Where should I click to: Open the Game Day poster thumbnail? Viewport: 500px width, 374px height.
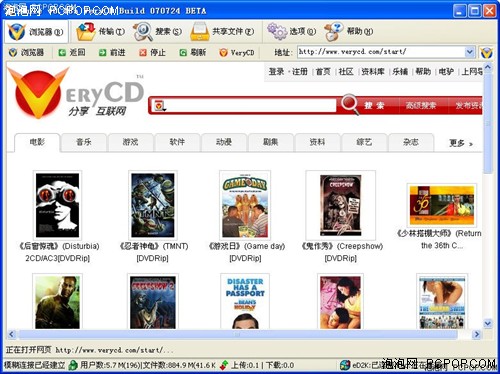[245, 205]
